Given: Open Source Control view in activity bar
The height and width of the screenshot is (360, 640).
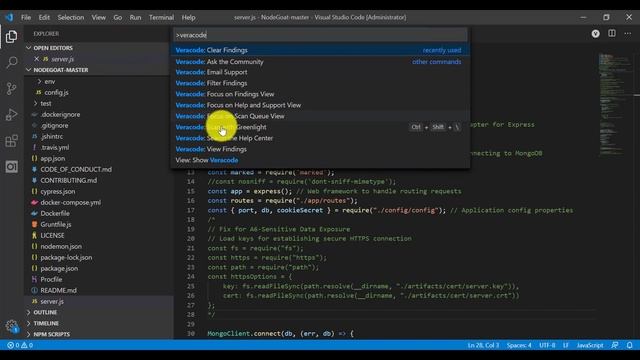Looking at the screenshot, I should click(x=11, y=89).
